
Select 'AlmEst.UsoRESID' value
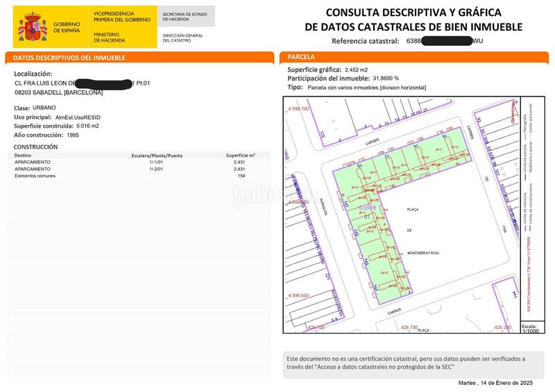(x=78, y=117)
